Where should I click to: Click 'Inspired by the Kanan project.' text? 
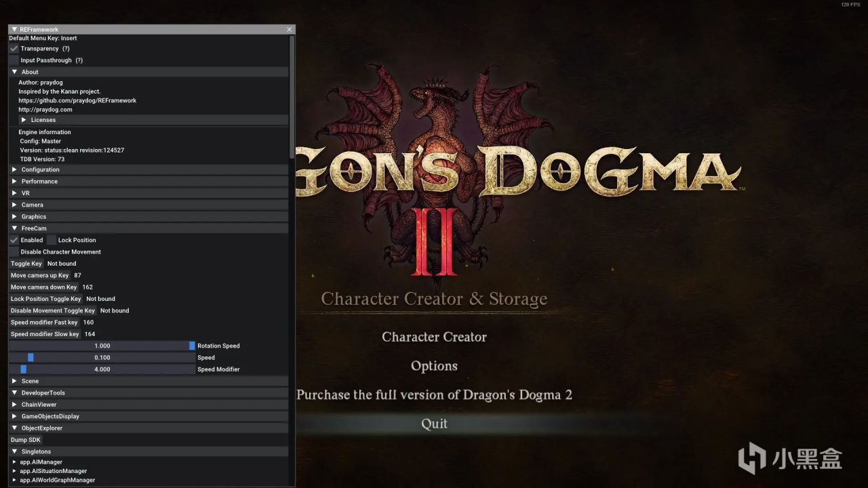[x=60, y=91]
